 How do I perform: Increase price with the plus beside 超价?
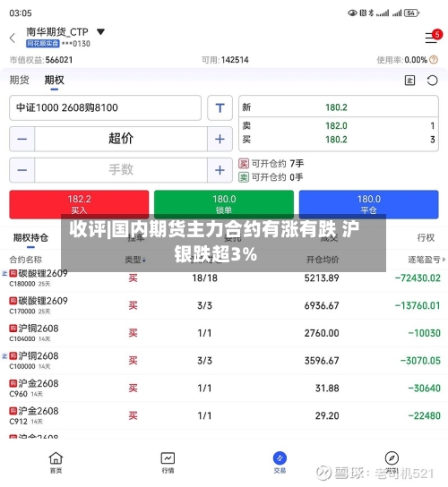pyautogui.click(x=220, y=139)
